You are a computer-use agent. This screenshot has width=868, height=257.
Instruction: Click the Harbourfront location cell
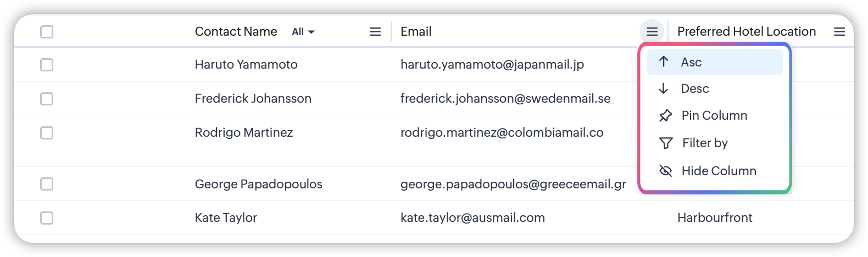coord(715,218)
